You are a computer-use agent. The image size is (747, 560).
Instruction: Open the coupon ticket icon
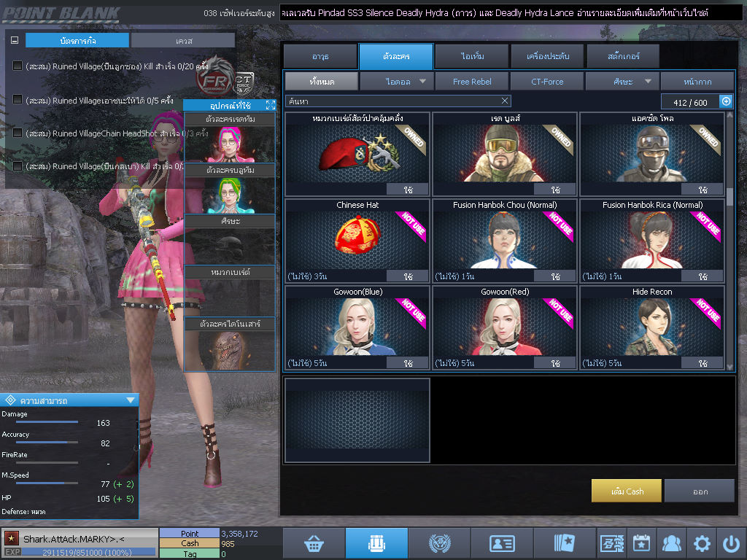[x=612, y=542]
